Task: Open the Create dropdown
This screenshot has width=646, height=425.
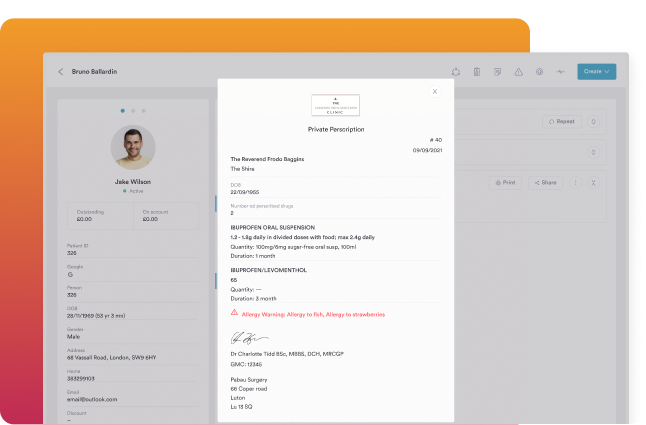Action: [596, 72]
